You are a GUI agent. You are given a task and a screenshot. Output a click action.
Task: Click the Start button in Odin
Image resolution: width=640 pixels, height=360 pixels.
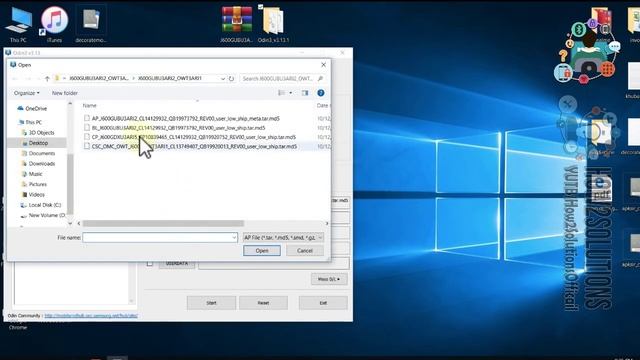coord(211,303)
